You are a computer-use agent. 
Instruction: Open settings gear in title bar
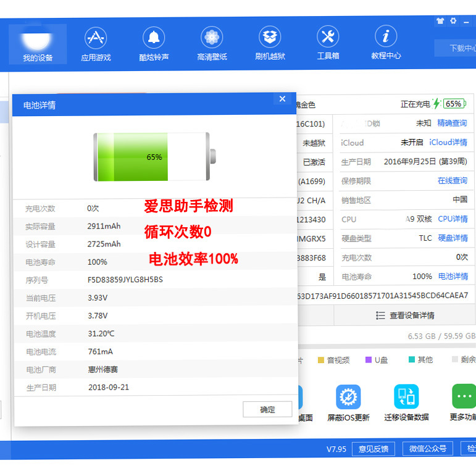453,20
